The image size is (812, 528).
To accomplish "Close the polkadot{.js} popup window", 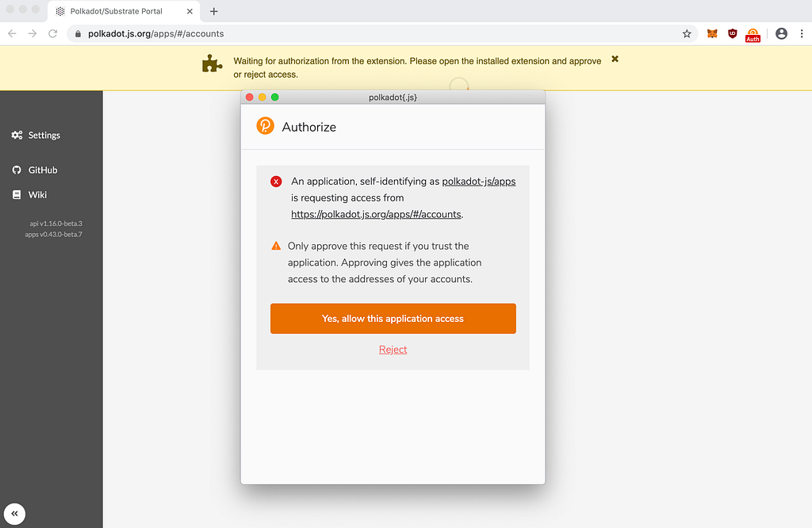I will [250, 98].
